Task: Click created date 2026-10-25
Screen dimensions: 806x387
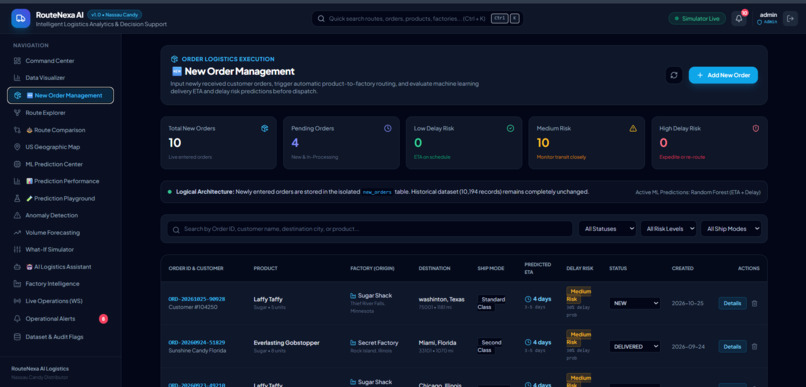Action: [688, 303]
